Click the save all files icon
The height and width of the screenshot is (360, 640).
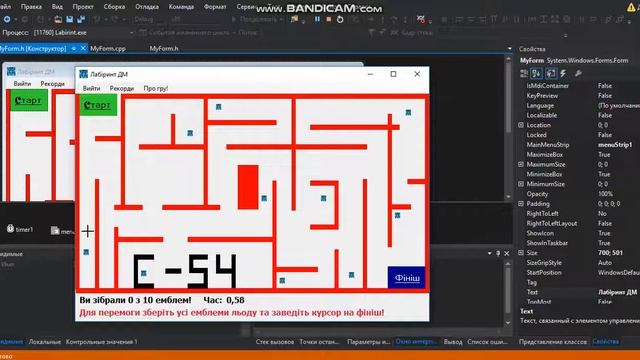pos(81,19)
